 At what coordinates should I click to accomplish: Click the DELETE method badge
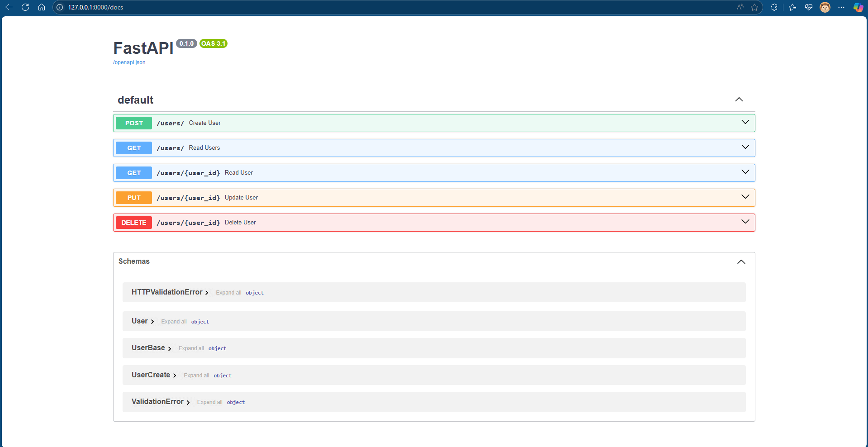134,223
